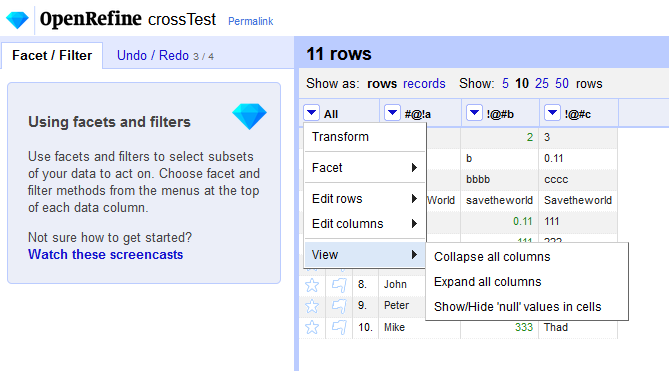
Task: Show 10 rows per page
Action: point(522,84)
